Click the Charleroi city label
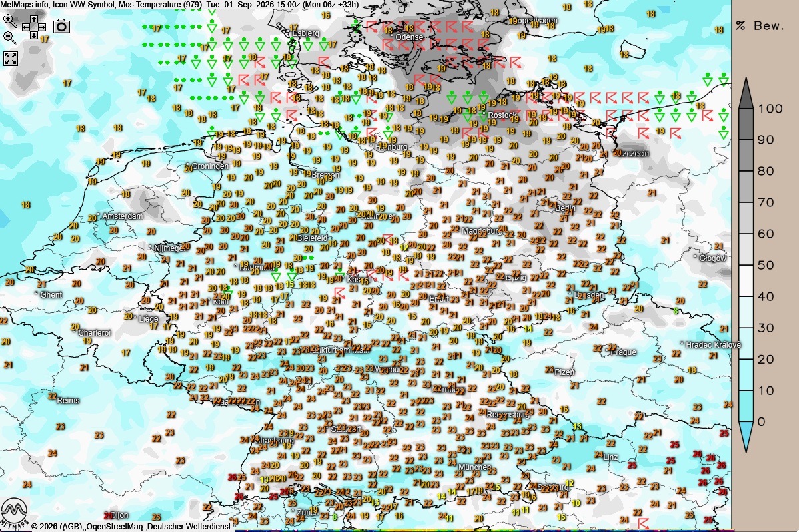 94,333
